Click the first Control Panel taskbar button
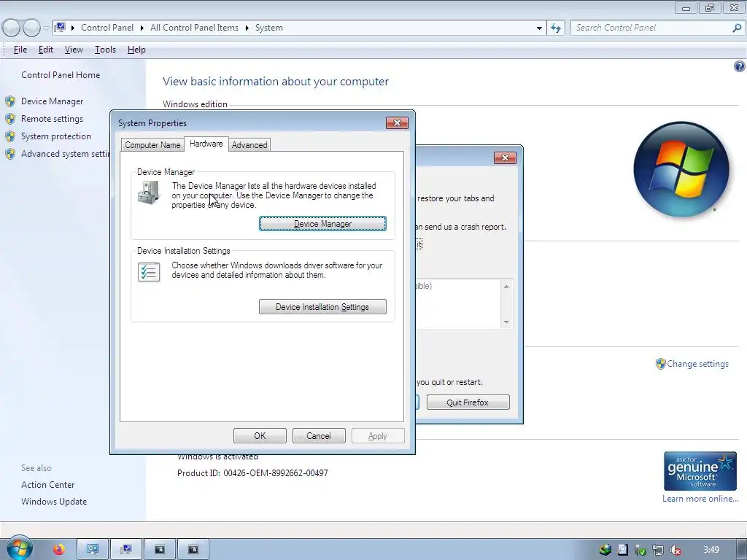Screen dimensions: 747x560 point(93,550)
